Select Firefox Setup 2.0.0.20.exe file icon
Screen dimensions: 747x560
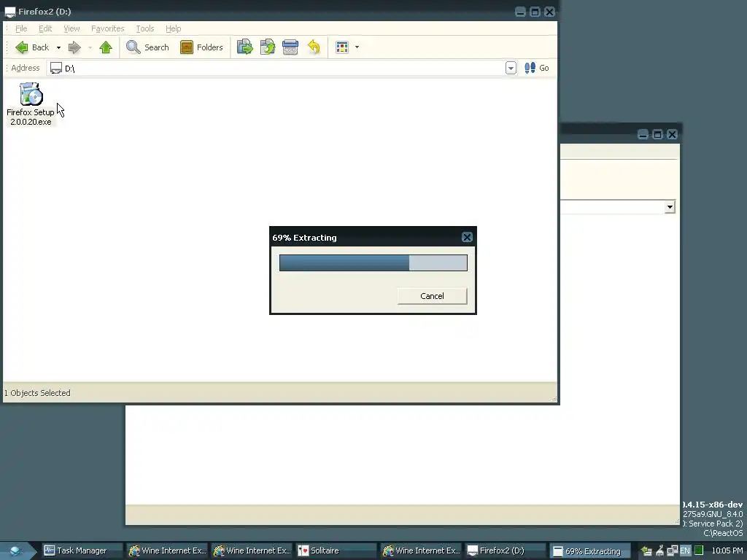coord(31,94)
